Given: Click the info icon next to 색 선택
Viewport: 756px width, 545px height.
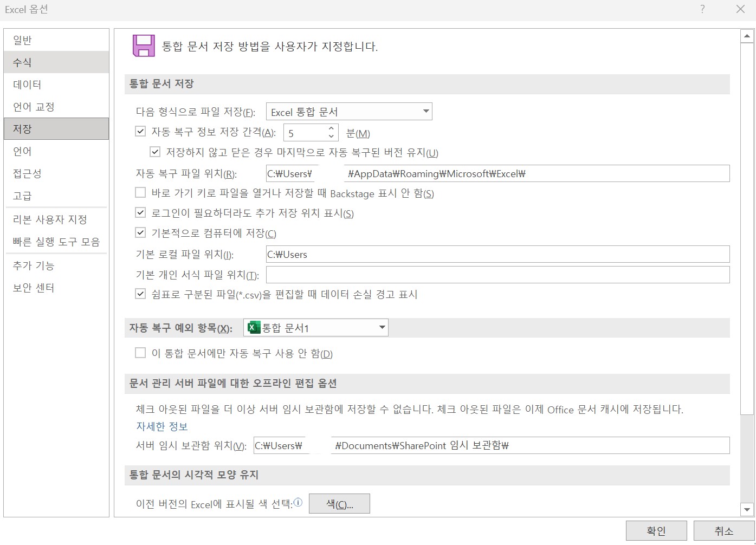Looking at the screenshot, I should click(x=298, y=503).
